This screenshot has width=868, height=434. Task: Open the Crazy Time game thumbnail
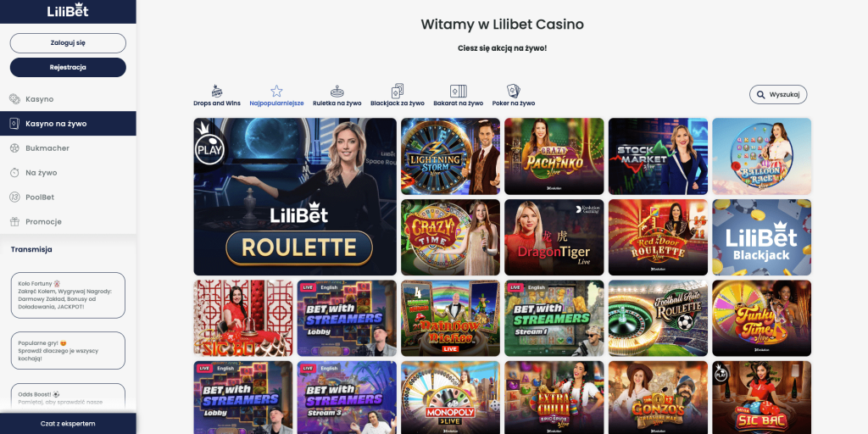point(451,237)
